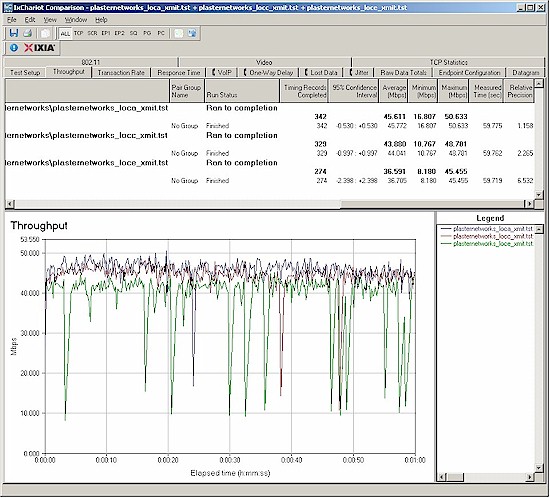Image resolution: width=550 pixels, height=498 pixels.
Task: Click the Run Status column header
Action: 242,91
